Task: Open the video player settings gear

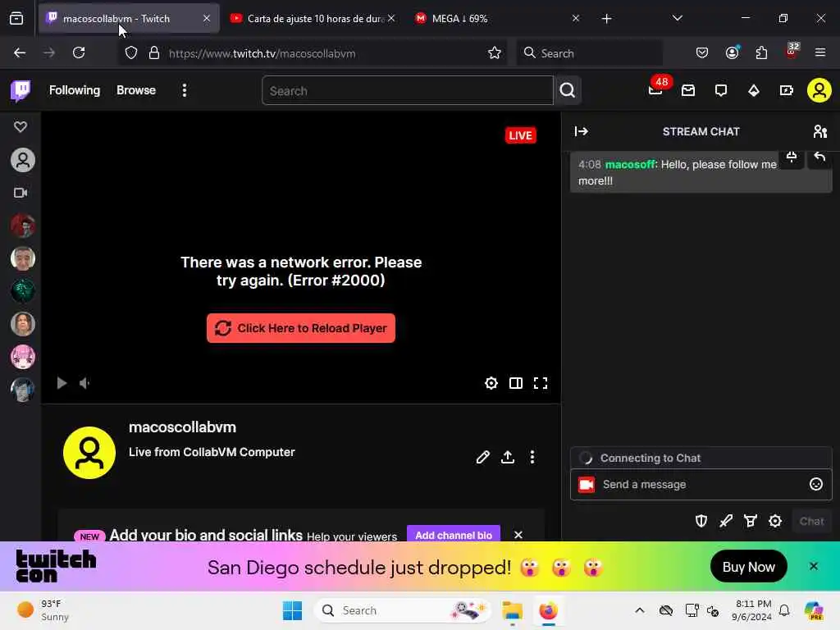Action: (491, 383)
